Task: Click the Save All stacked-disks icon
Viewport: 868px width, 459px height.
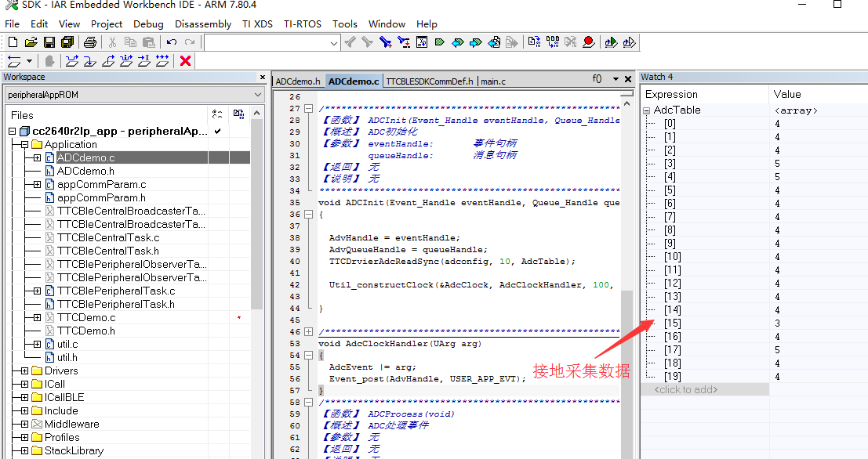Action: pyautogui.click(x=67, y=42)
